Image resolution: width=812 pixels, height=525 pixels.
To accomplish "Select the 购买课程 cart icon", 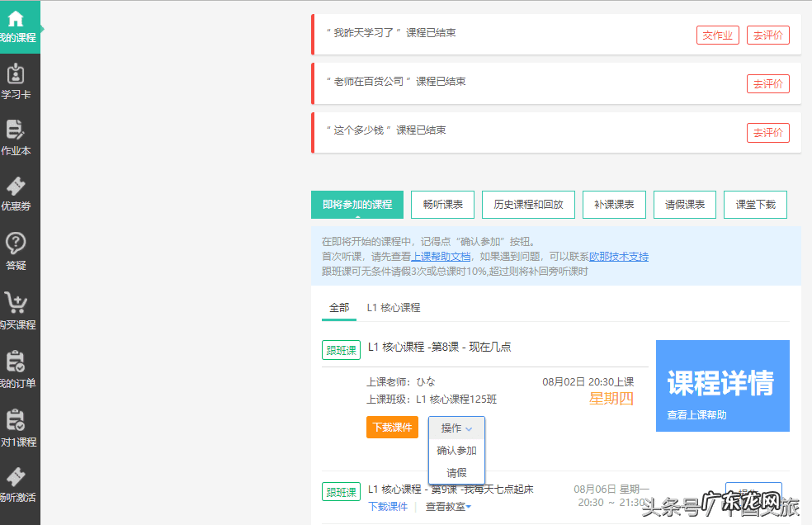I will (x=19, y=307).
